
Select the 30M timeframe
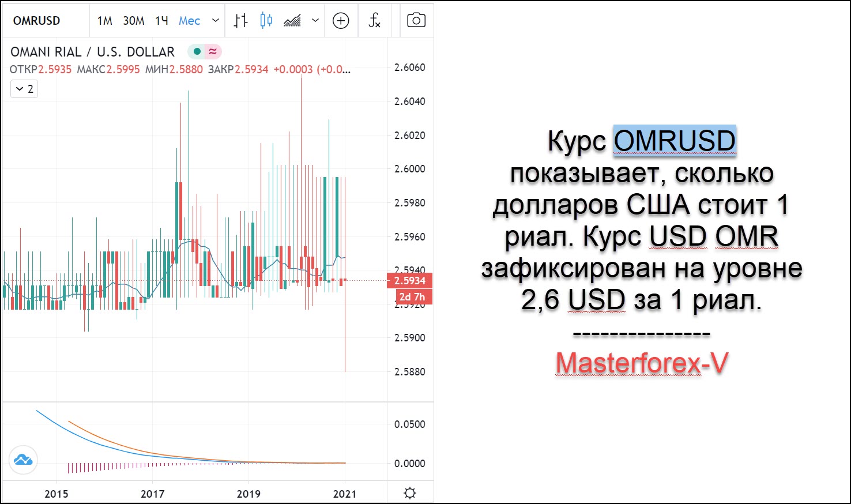pos(134,21)
